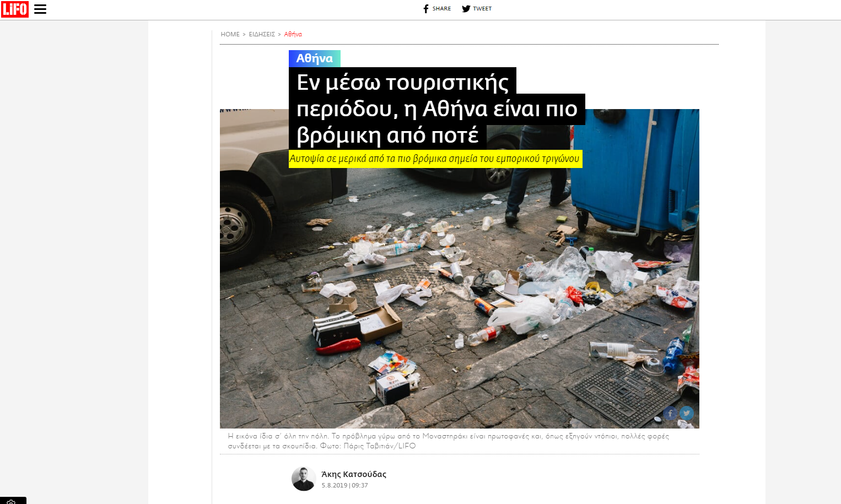Open the gear settings tab at bottom-left
This screenshot has width=841, height=504.
12,501
